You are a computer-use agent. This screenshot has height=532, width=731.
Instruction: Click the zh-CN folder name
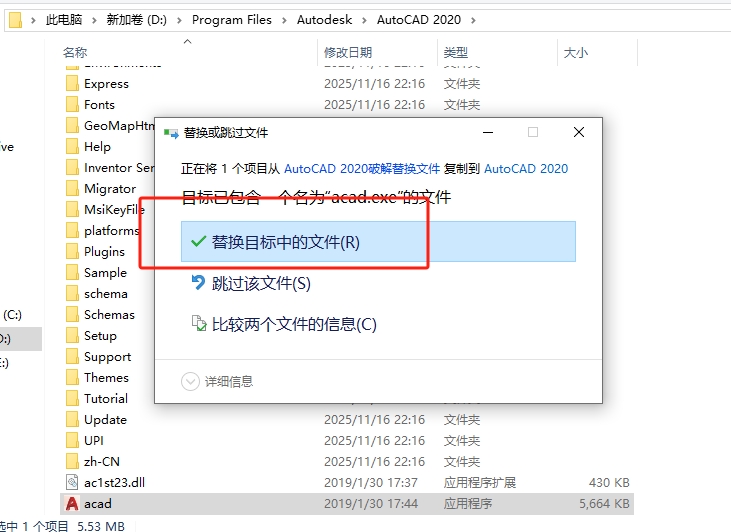(x=102, y=462)
